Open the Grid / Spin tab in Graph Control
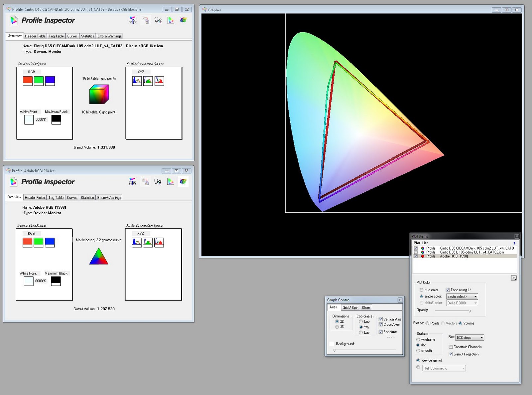Screen dimensions: 532x395 pos(350,307)
